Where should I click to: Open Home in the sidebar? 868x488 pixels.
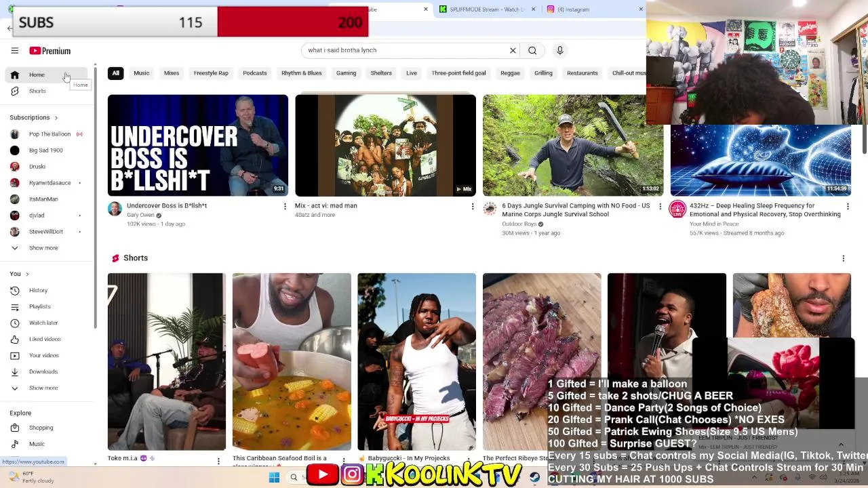click(x=46, y=75)
